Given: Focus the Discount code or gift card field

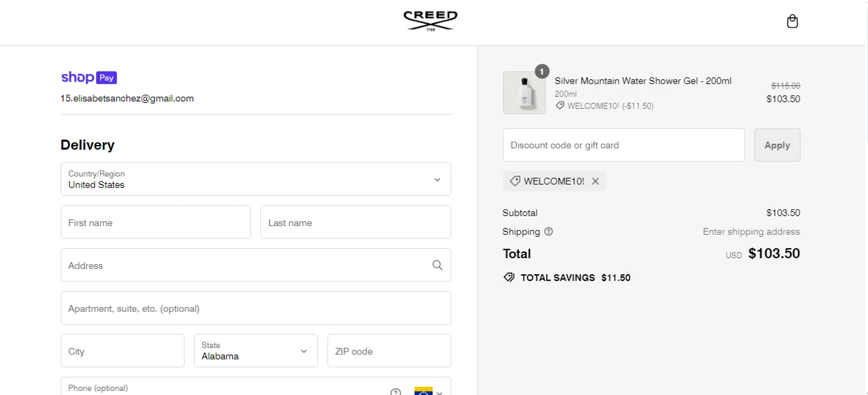Looking at the screenshot, I should pyautogui.click(x=624, y=145).
